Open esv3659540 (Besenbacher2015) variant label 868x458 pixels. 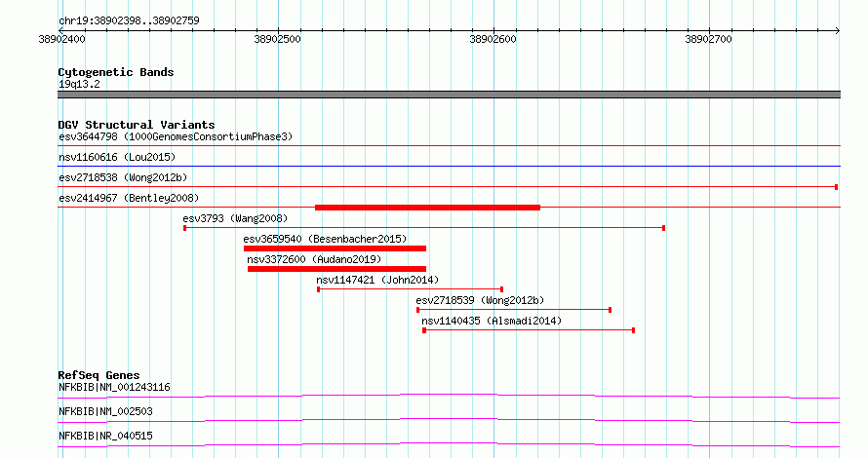click(x=325, y=239)
